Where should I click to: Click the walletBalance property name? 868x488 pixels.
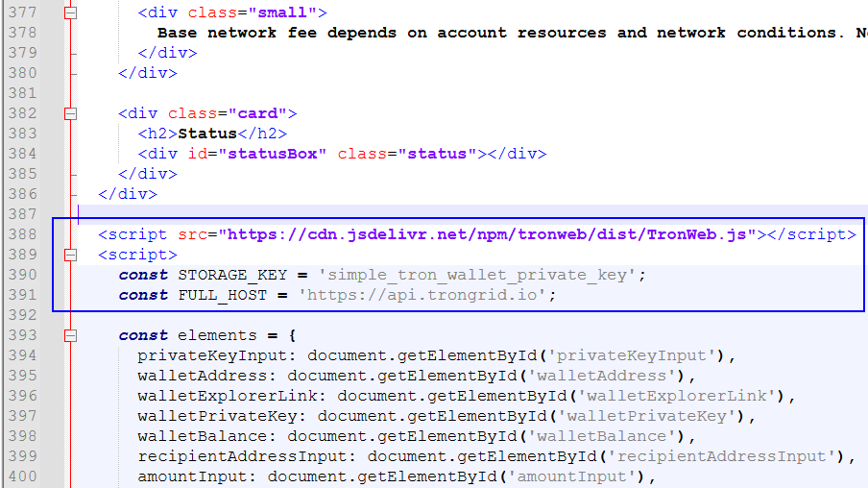pos(203,436)
